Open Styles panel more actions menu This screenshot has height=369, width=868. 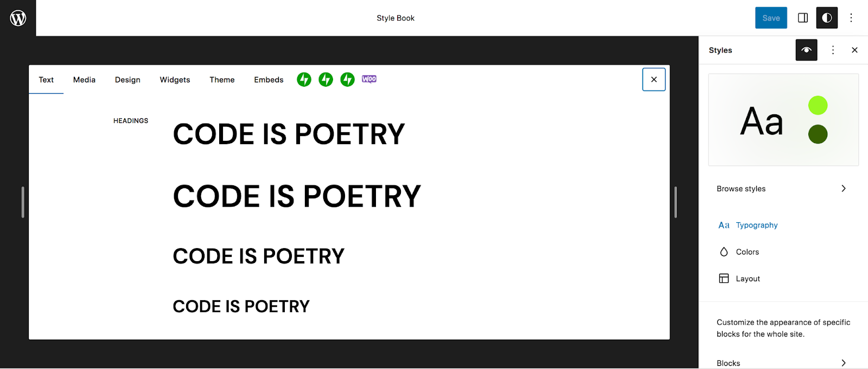tap(833, 50)
